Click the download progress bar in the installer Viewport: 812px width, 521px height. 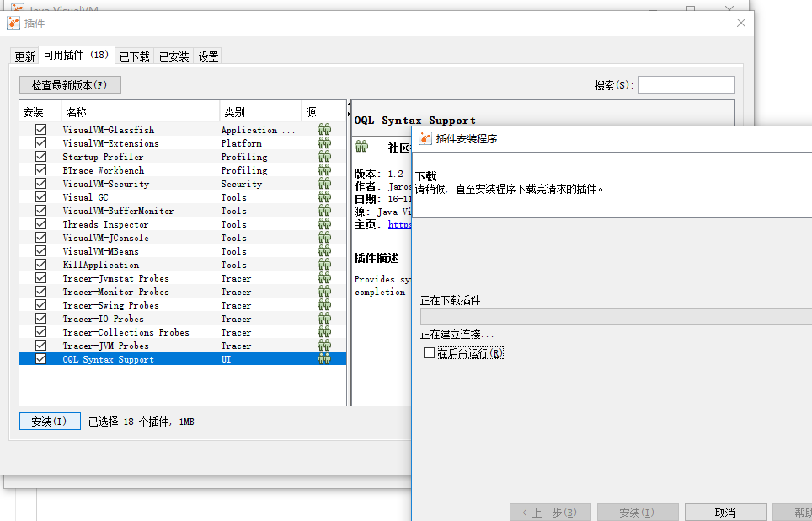(617, 316)
